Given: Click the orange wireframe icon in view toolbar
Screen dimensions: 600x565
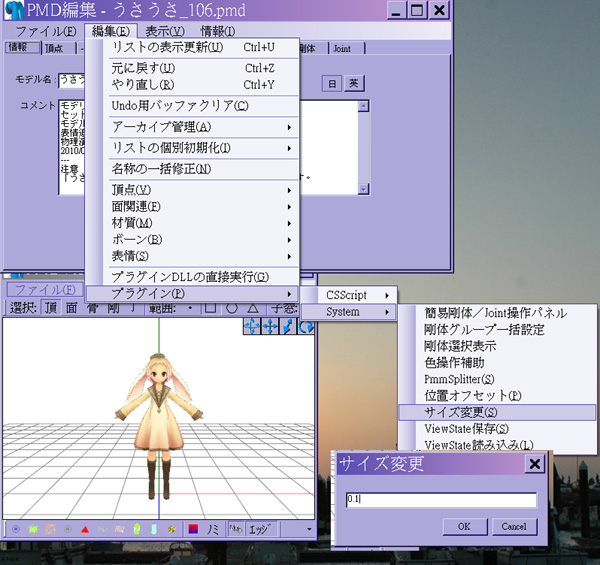Looking at the screenshot, I should tap(51, 529).
